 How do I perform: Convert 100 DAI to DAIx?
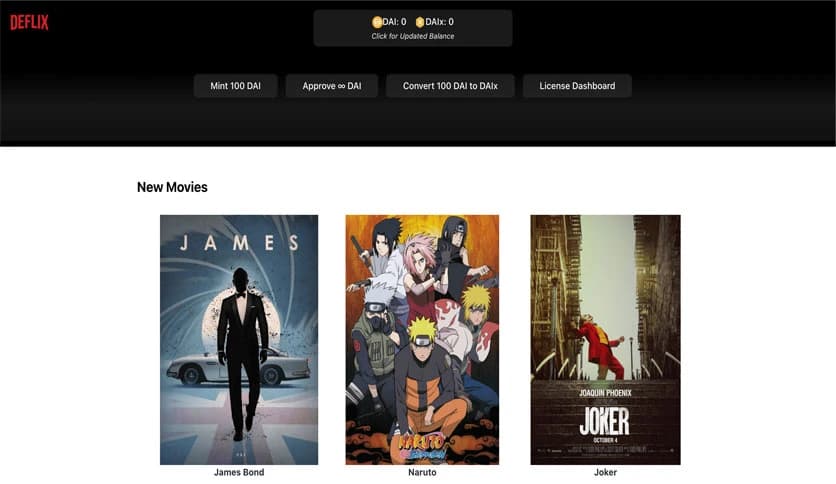tap(450, 86)
